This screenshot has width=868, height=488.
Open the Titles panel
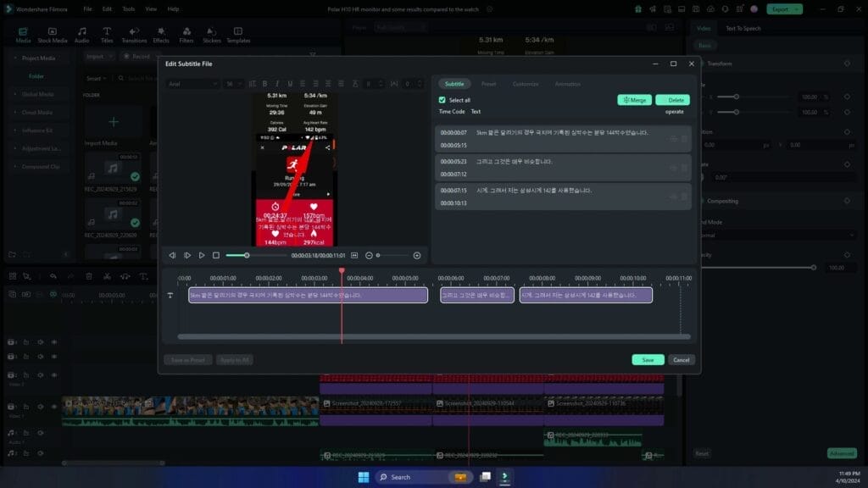pyautogui.click(x=108, y=34)
